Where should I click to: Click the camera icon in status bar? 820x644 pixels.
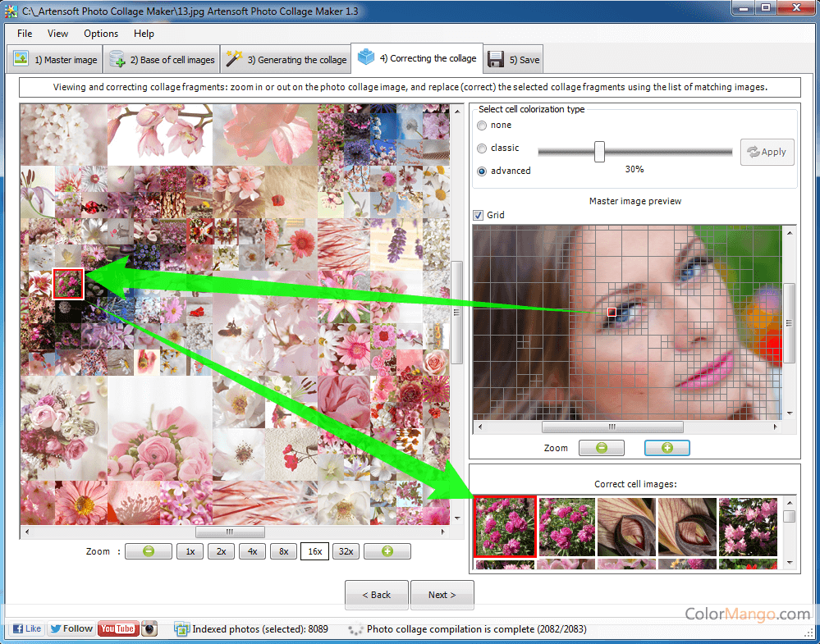pos(149,628)
